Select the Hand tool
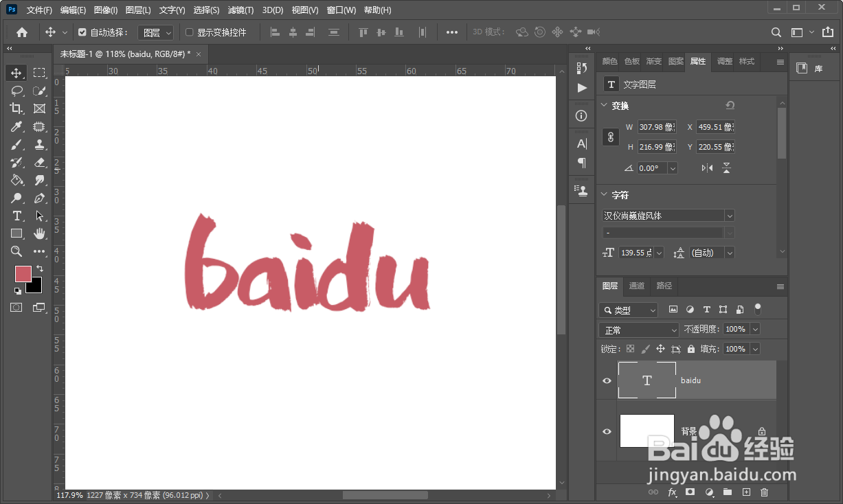This screenshot has width=843, height=504. tap(39, 233)
